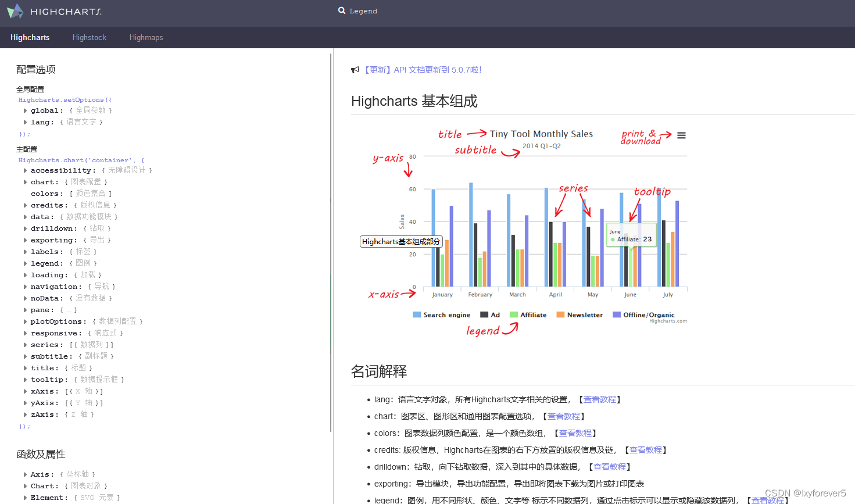Image resolution: width=855 pixels, height=504 pixels.
Task: Open 查看教程 link for drilldown
Action: pos(610,467)
